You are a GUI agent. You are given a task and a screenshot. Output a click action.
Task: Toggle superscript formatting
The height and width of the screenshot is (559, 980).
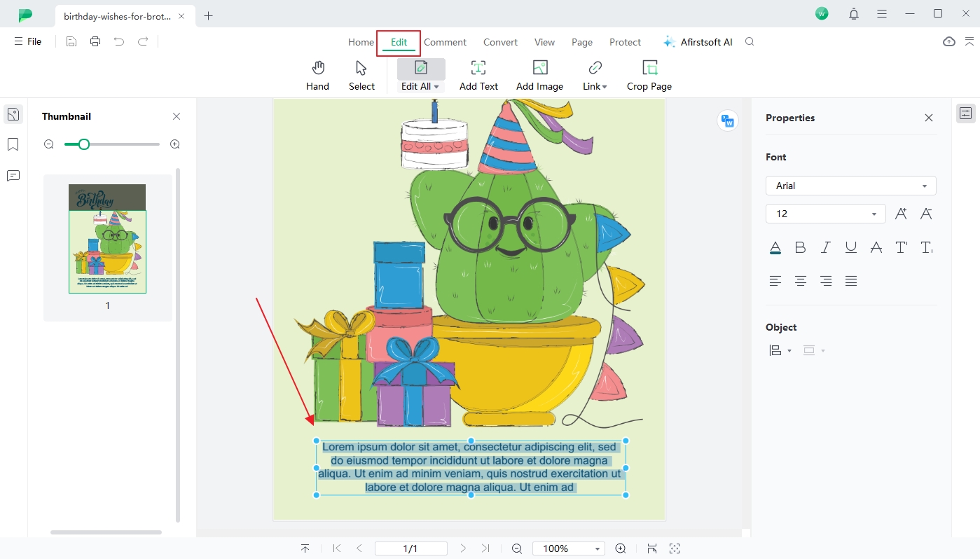coord(901,247)
